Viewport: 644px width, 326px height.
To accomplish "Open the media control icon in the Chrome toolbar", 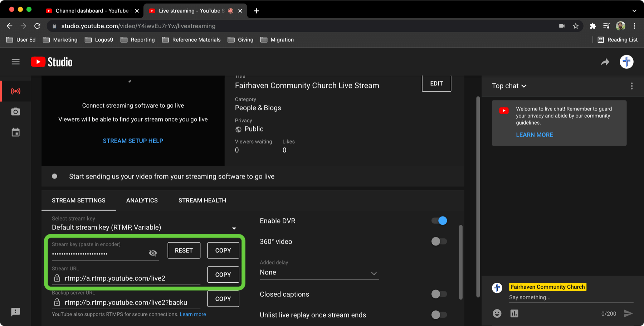I will tap(606, 26).
